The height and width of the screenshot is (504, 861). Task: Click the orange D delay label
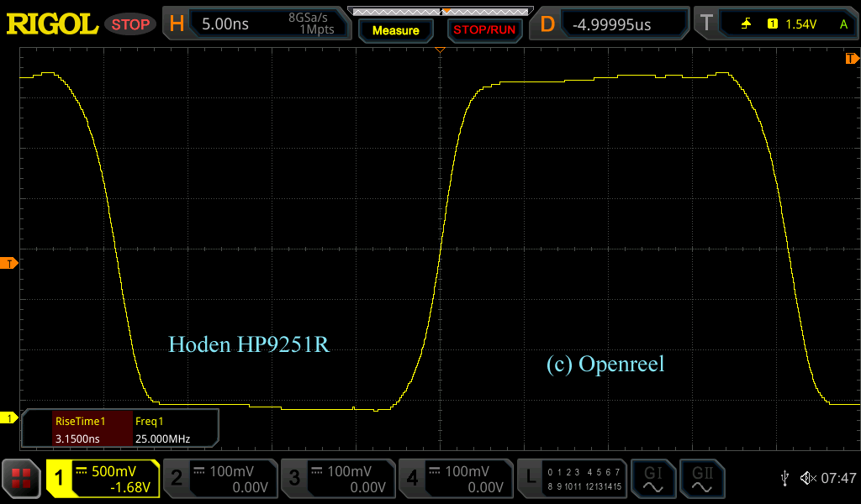[x=547, y=24]
